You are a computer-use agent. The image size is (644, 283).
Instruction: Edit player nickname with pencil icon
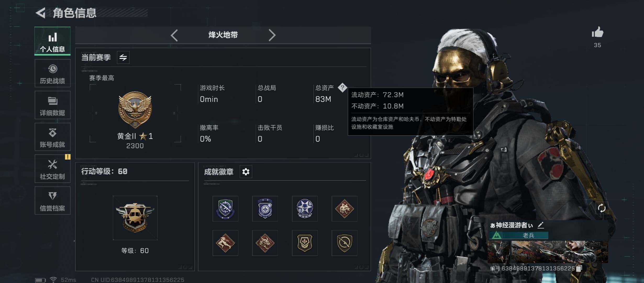(x=541, y=225)
